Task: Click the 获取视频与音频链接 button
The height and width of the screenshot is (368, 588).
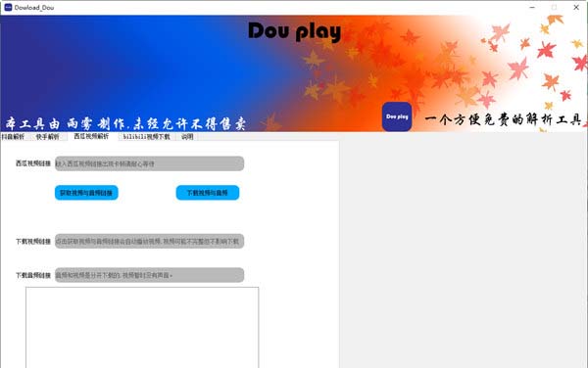Action: [86, 193]
